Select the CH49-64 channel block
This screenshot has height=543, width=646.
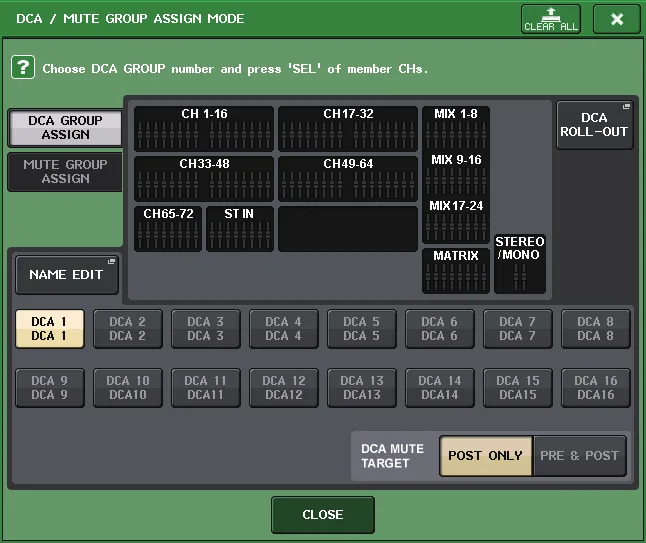coord(348,178)
